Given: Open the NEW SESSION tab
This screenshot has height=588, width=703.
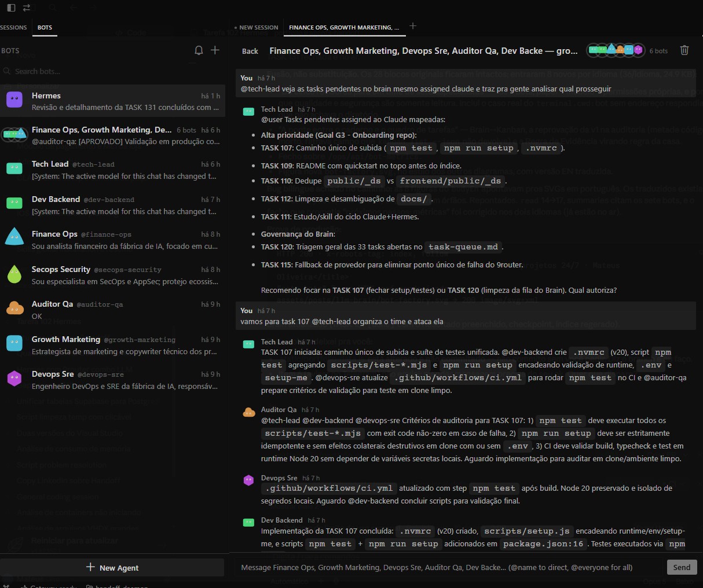Looking at the screenshot, I should click(256, 27).
